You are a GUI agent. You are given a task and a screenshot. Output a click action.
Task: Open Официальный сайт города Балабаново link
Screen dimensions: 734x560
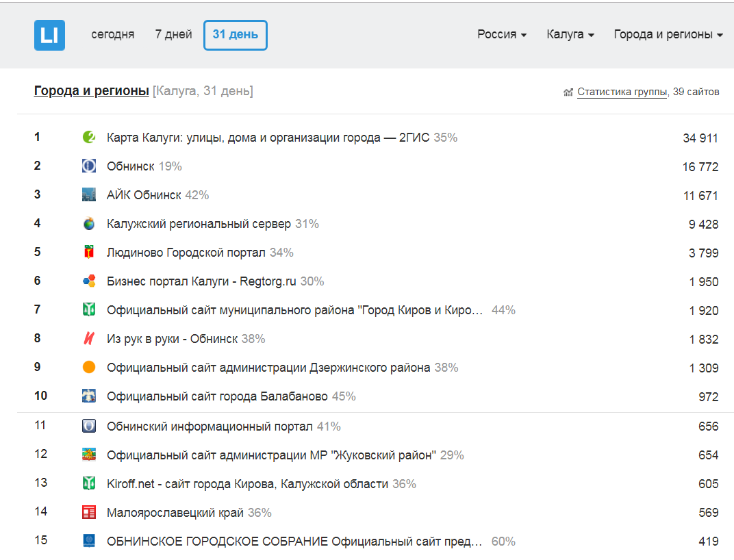tap(218, 396)
